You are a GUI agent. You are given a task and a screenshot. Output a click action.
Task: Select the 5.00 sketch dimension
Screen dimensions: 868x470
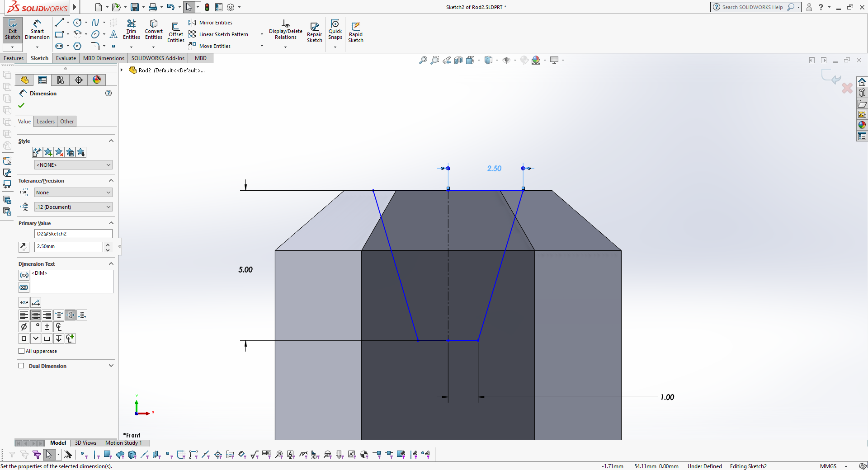(x=245, y=270)
